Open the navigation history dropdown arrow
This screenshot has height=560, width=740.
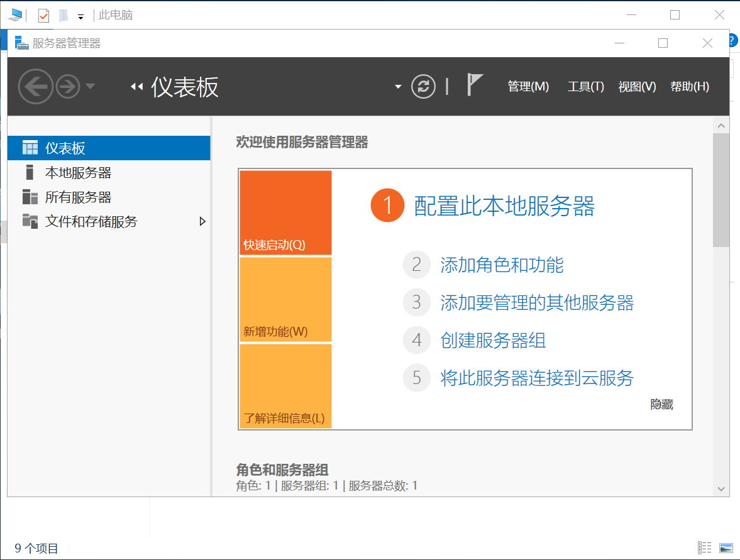(90, 86)
